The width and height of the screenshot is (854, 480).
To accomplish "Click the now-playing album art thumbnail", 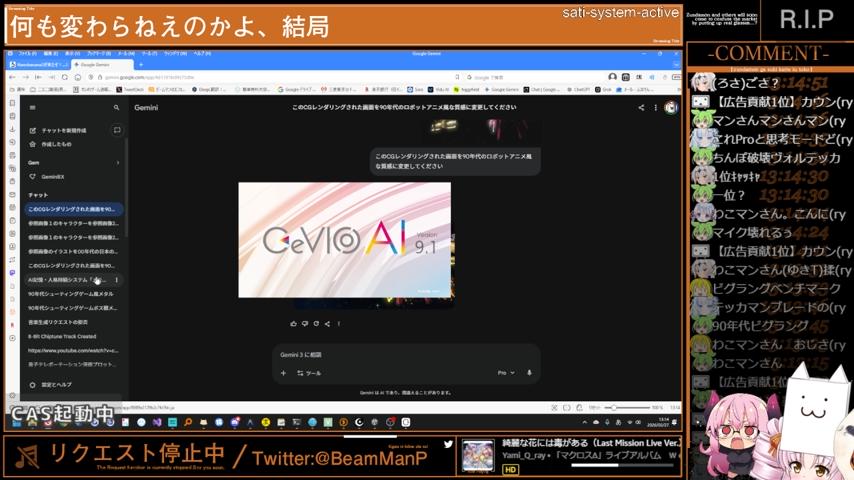I will click(478, 455).
